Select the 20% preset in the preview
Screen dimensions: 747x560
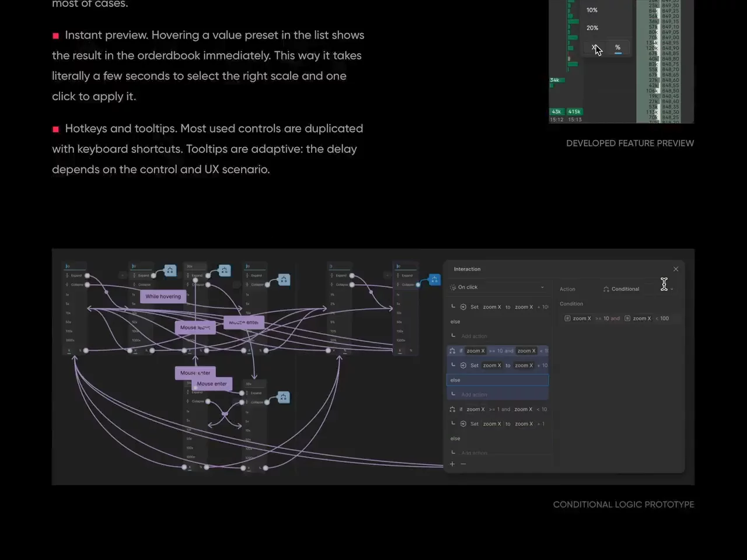(592, 27)
